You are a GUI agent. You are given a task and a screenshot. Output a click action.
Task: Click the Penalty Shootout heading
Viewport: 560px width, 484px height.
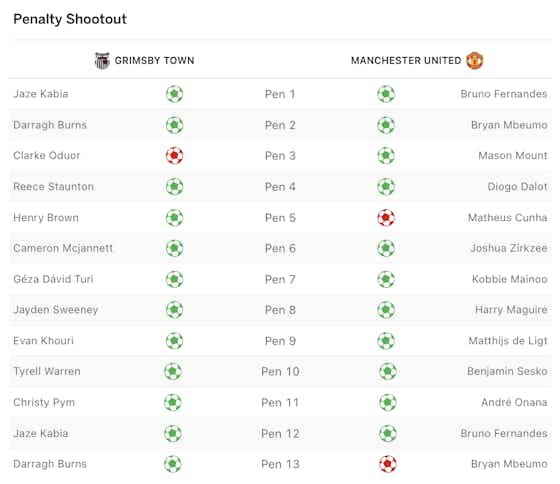tap(70, 19)
